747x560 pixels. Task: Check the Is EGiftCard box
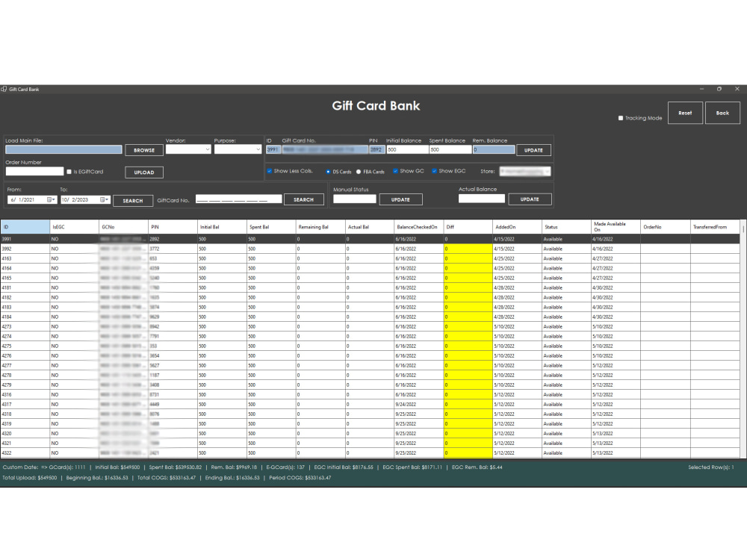[69, 172]
